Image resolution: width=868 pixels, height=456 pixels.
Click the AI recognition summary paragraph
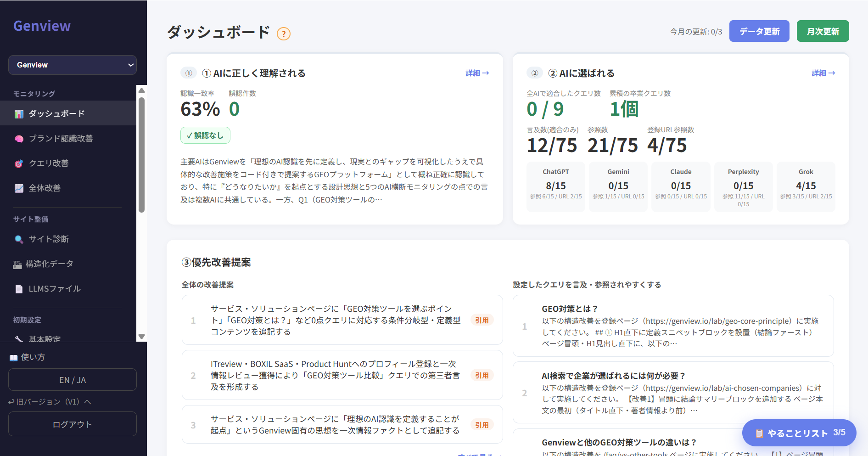(334, 180)
